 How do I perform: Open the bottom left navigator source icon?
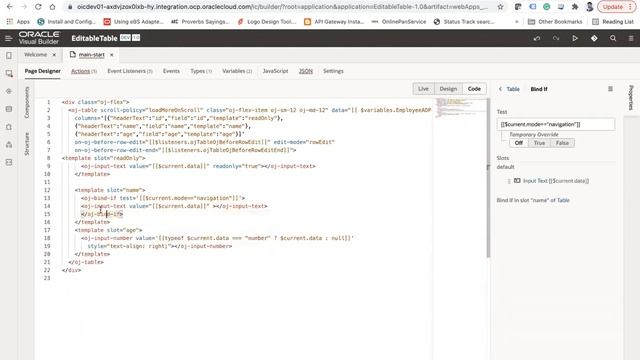[x=9, y=162]
